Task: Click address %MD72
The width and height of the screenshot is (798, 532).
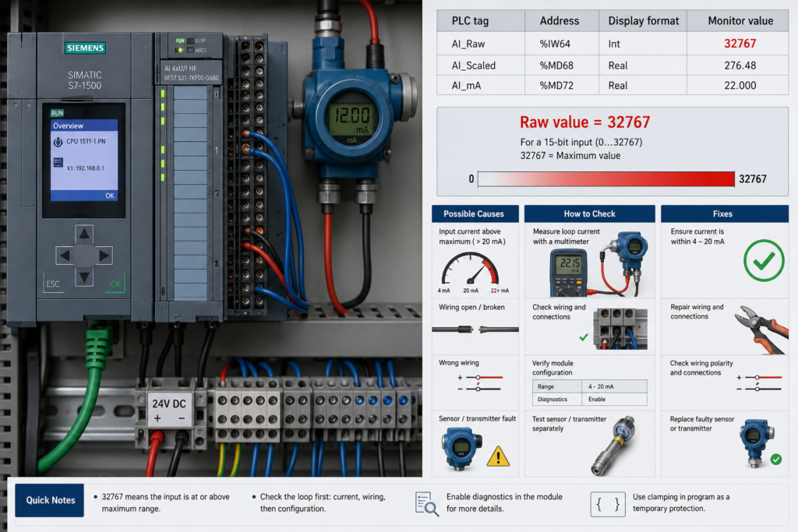Action: pos(556,86)
